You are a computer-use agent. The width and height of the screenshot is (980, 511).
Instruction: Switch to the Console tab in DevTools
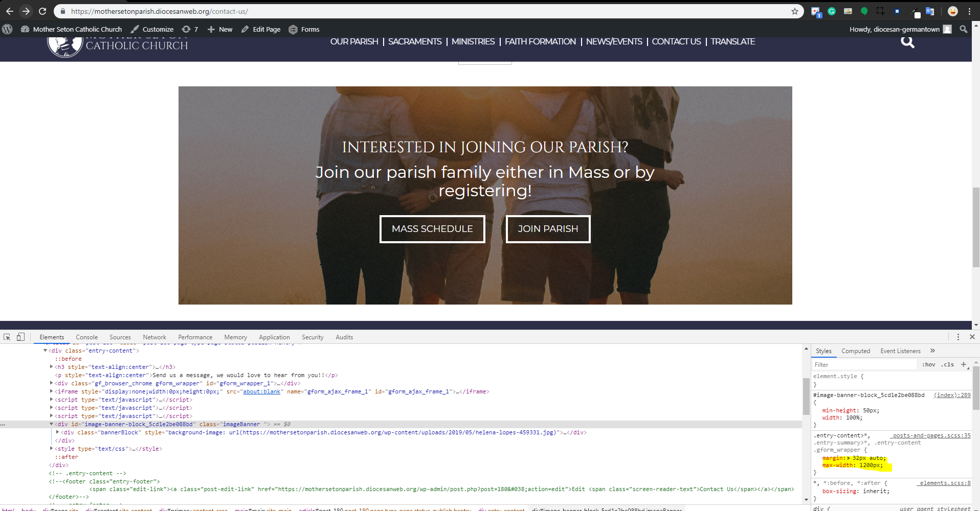pos(86,337)
